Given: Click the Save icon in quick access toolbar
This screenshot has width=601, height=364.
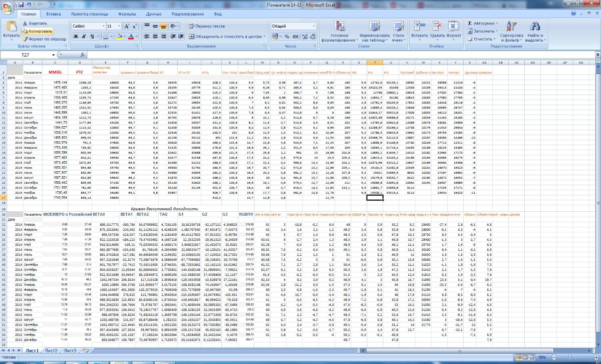Looking at the screenshot, I should (x=22, y=4).
